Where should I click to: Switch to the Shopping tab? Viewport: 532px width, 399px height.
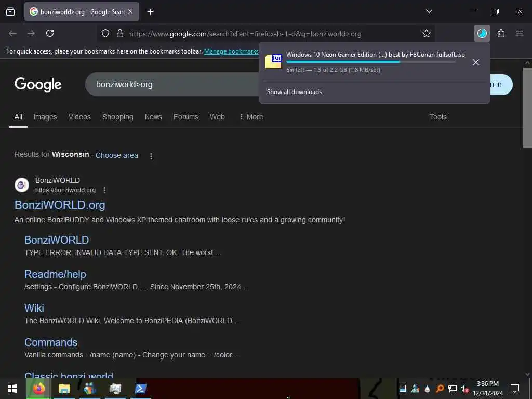click(118, 117)
